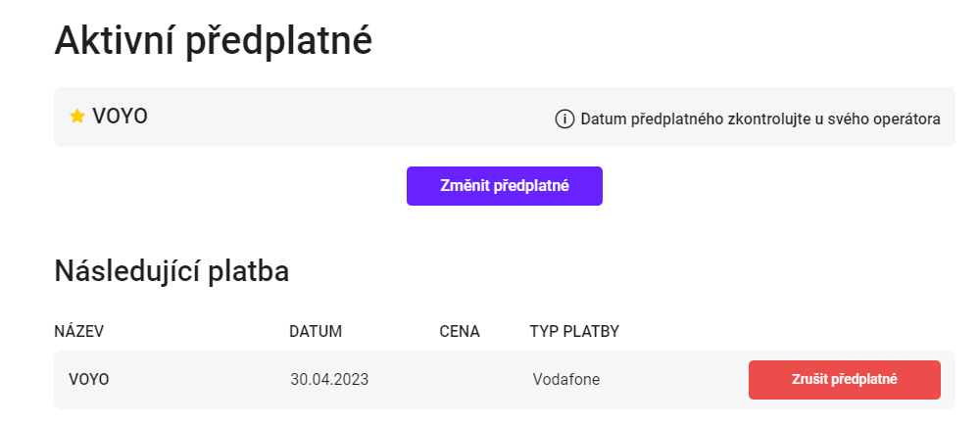Click the Vodafone payment type entry
The width and height of the screenshot is (980, 425).
tap(566, 379)
